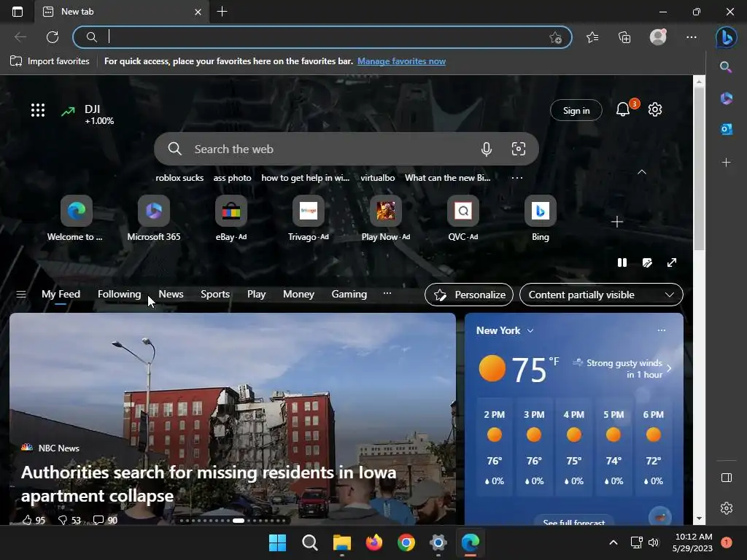Switch to the Sports tab
747x560 pixels.
coord(215,295)
